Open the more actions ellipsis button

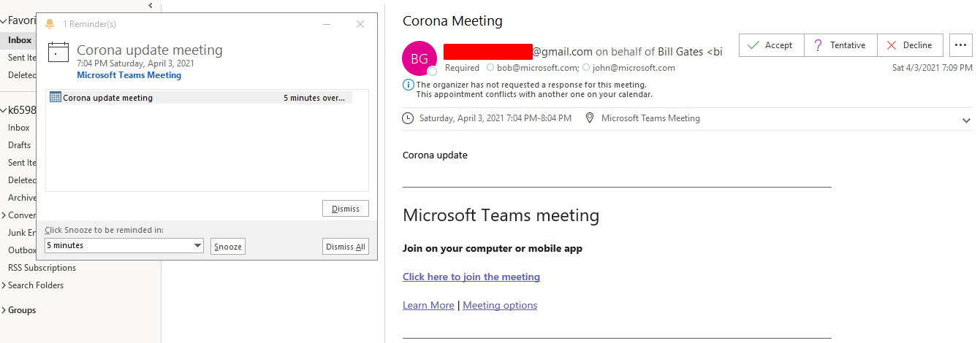tap(961, 45)
